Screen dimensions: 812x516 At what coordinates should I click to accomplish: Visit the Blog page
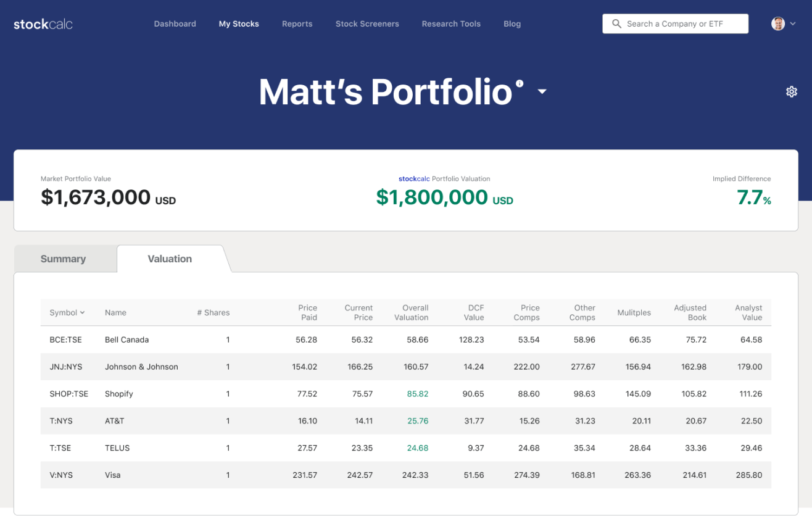[512, 23]
